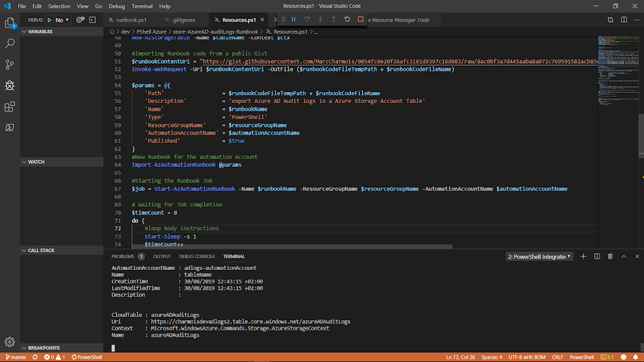Click 'store-AzureAD-auditLogs-RunBook' breadcrumb
Viewport: 644px width, 362px height.
point(216,32)
